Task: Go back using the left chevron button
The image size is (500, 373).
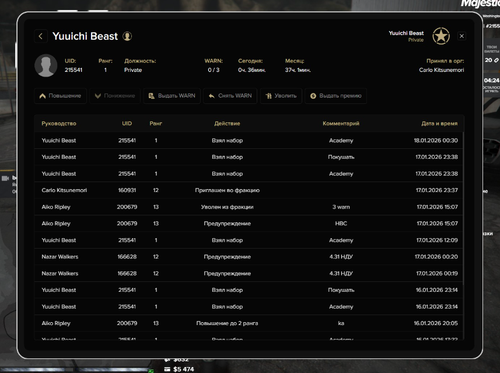Action: tap(41, 36)
